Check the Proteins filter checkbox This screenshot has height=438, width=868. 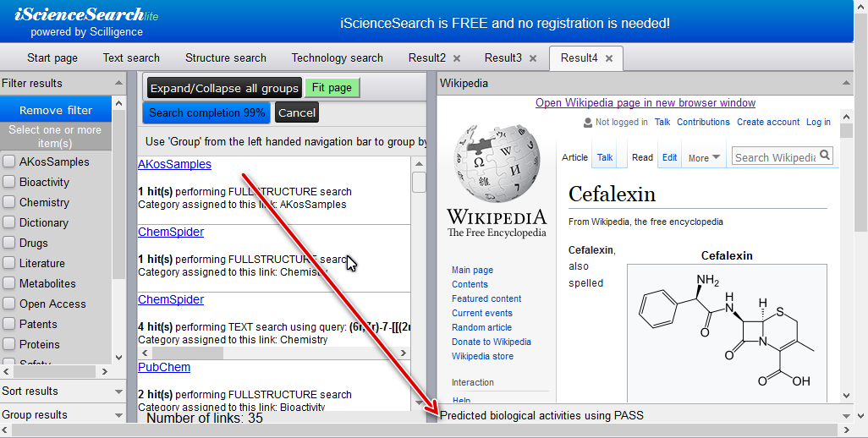[x=8, y=344]
